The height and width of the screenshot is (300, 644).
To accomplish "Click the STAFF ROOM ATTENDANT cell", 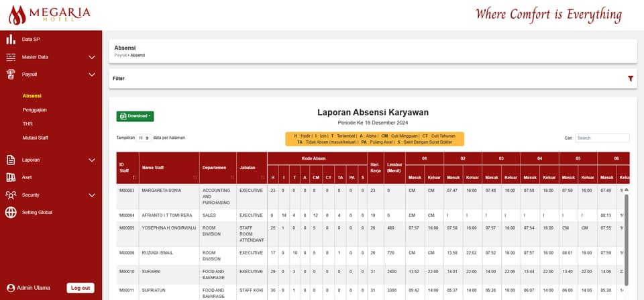I will [x=252, y=234].
